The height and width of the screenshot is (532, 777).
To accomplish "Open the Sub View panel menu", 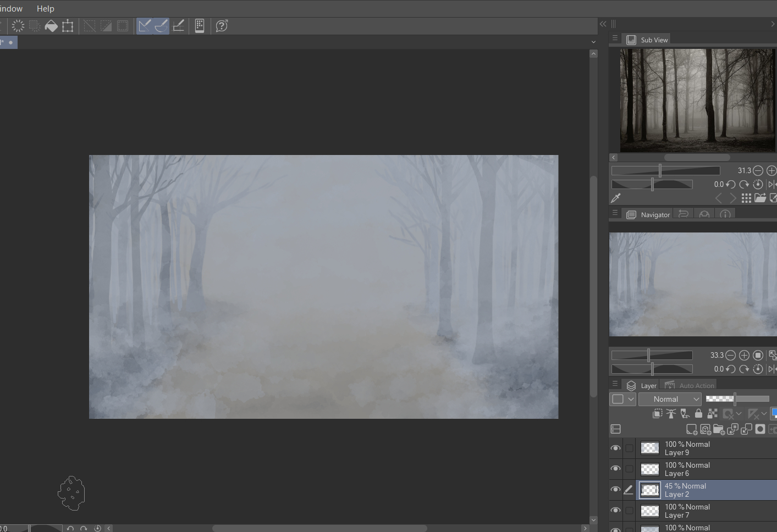I will coord(615,38).
